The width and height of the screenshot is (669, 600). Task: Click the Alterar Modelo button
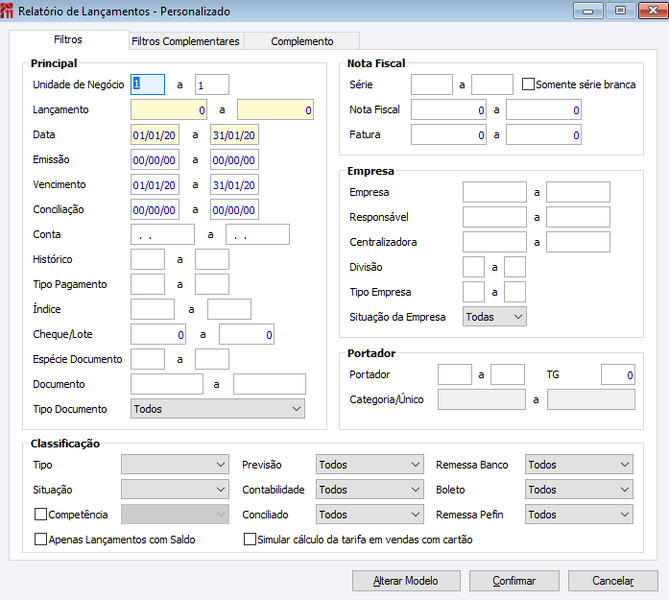coord(406,581)
